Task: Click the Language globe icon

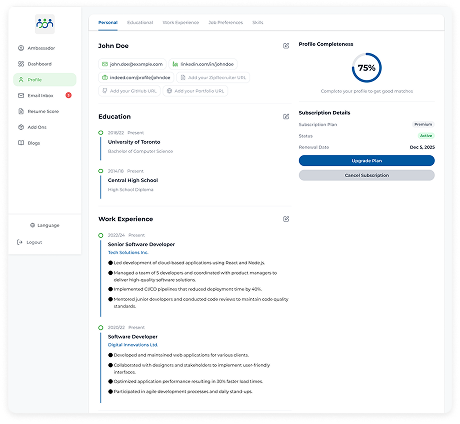Action: (32, 225)
